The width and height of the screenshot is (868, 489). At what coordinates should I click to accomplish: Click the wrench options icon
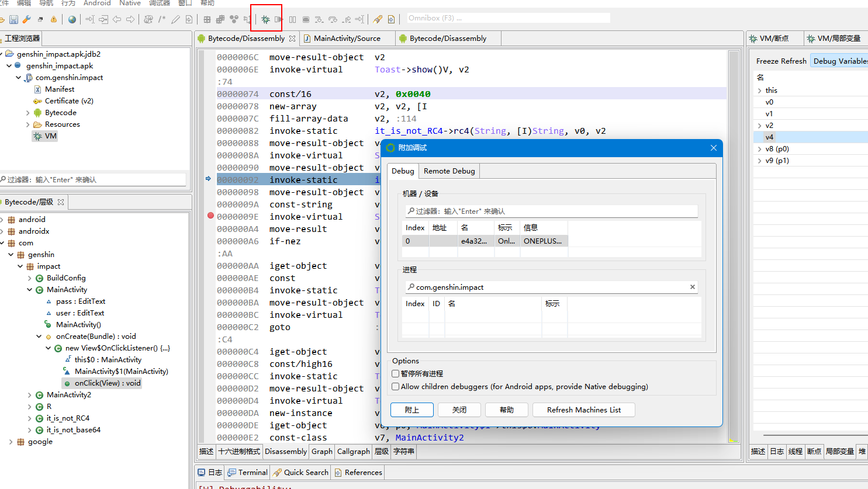(x=27, y=19)
